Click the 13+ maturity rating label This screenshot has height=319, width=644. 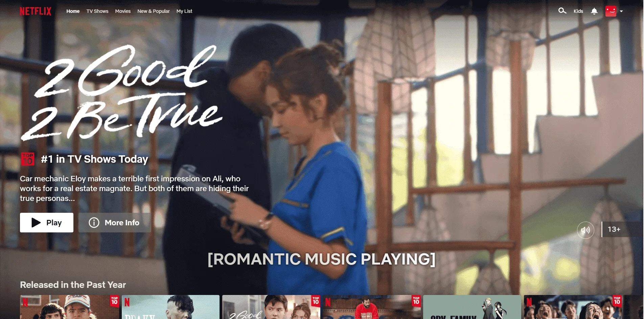coord(614,229)
